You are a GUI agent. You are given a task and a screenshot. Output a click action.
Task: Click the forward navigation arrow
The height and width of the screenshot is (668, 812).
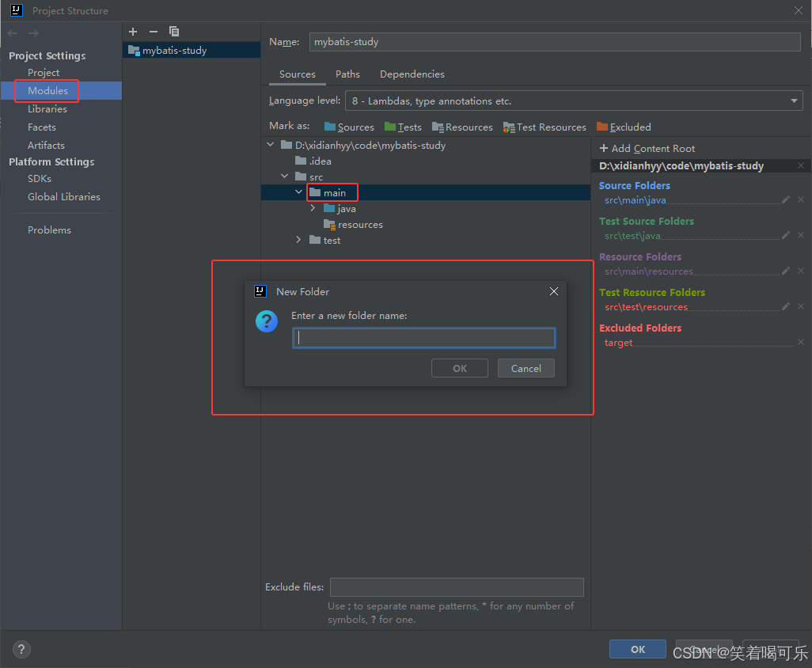[x=34, y=33]
